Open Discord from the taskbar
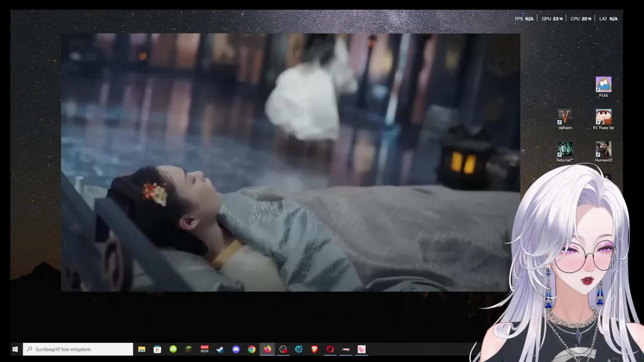This screenshot has height=362, width=644. click(x=236, y=349)
